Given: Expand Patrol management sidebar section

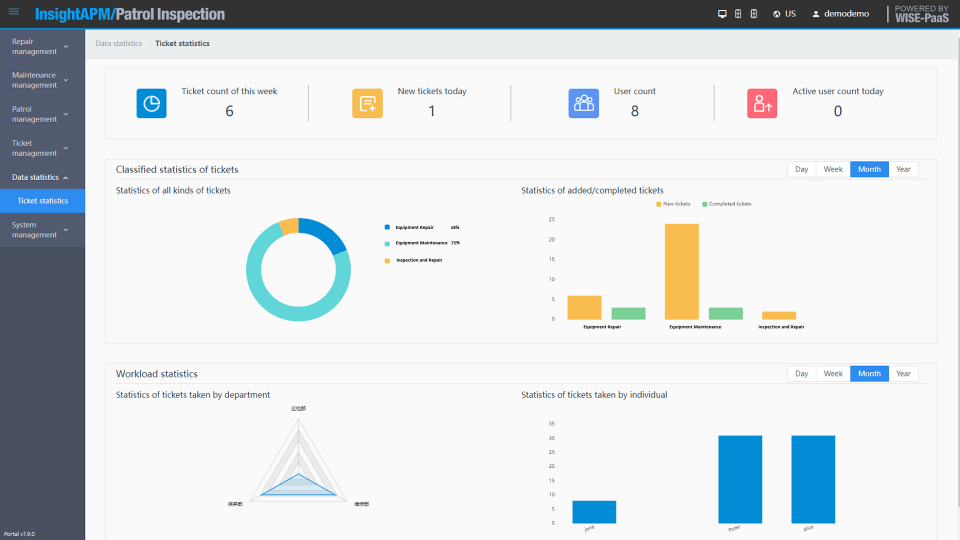Looking at the screenshot, I should [x=42, y=114].
